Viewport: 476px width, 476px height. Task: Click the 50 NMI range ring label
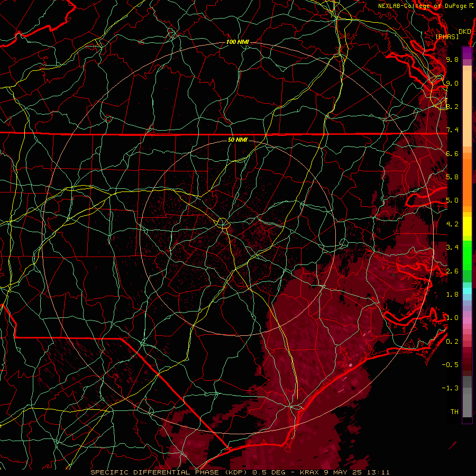tap(237, 140)
